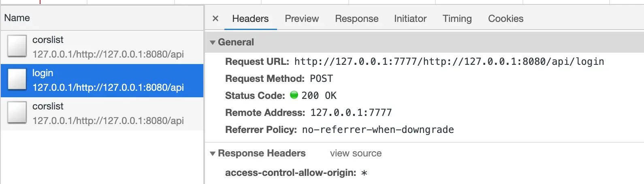Click the green status code indicator
644x184 pixels.
click(x=294, y=95)
